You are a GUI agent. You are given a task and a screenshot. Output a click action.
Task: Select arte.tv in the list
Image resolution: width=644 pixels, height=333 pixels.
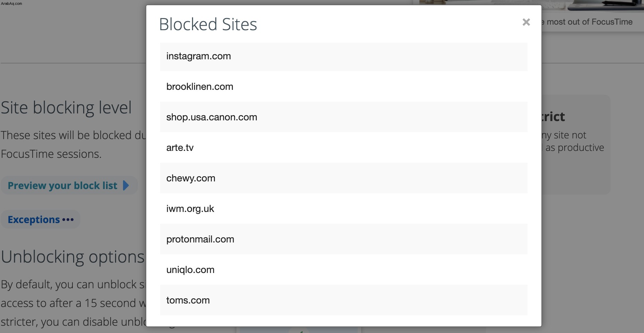pos(343,147)
